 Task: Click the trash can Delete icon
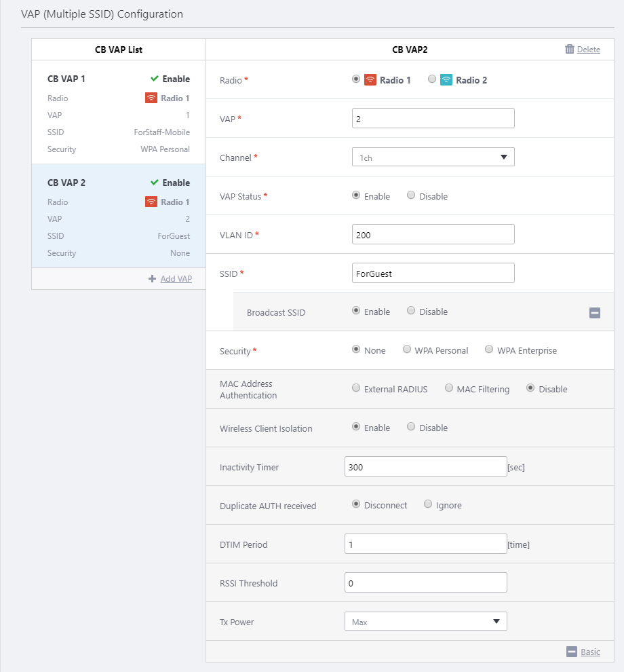[x=569, y=49]
